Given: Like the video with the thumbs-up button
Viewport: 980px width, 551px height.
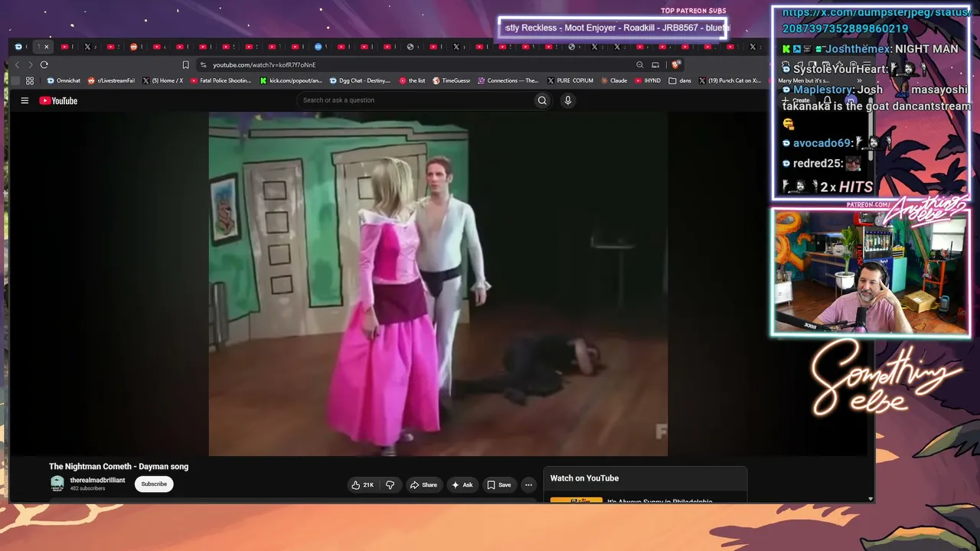Looking at the screenshot, I should tap(363, 484).
